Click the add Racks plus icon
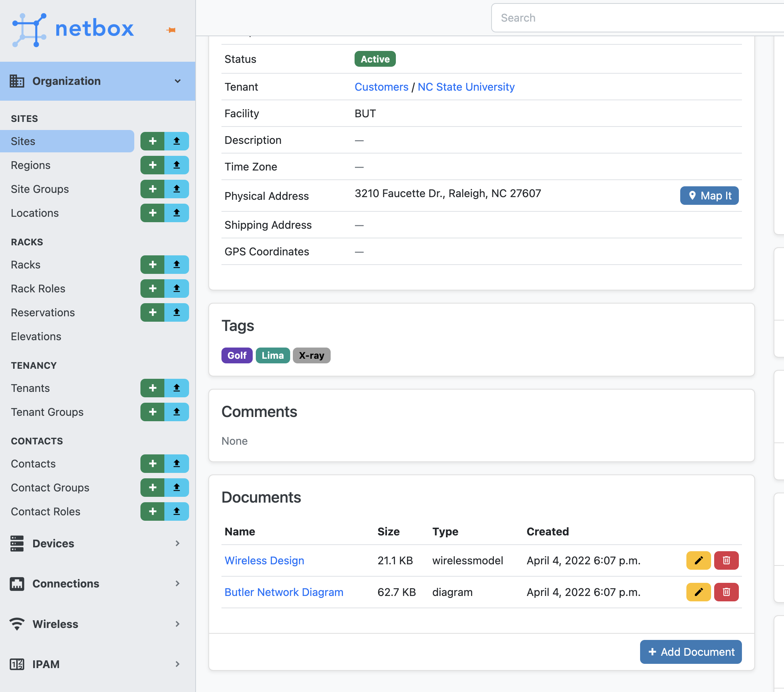This screenshot has height=692, width=784. click(152, 265)
